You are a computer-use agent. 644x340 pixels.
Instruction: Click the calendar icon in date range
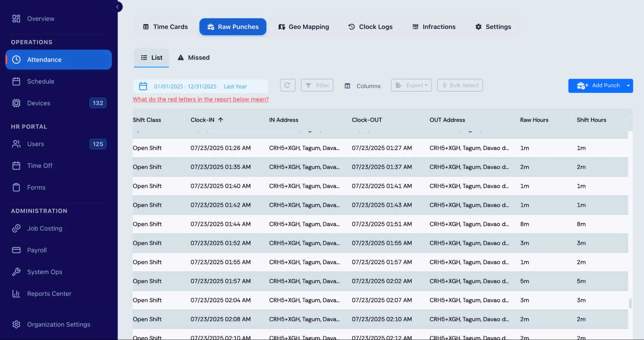143,86
